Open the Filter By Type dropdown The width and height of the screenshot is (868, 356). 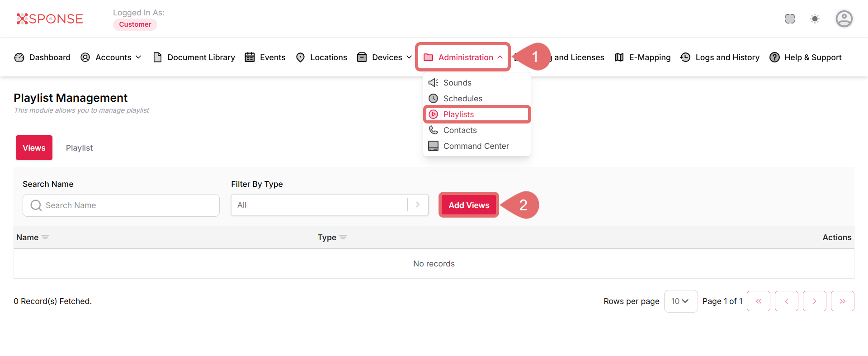point(329,205)
